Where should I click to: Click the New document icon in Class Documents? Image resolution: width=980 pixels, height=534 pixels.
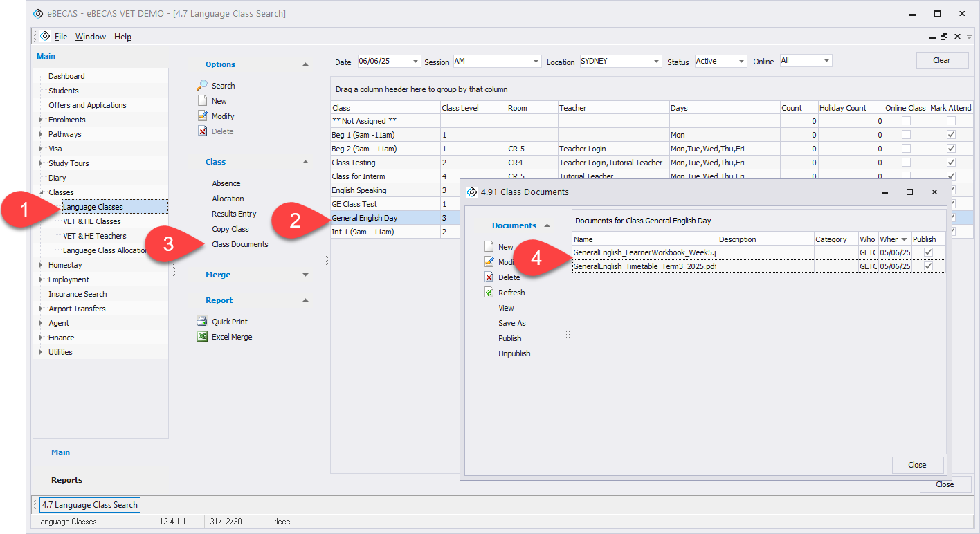(x=489, y=247)
